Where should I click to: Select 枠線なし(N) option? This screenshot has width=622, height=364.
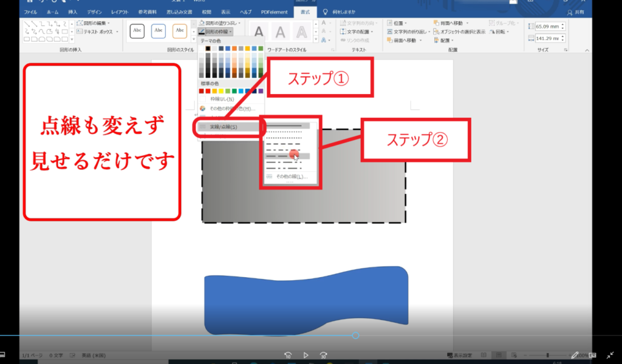pyautogui.click(x=222, y=99)
